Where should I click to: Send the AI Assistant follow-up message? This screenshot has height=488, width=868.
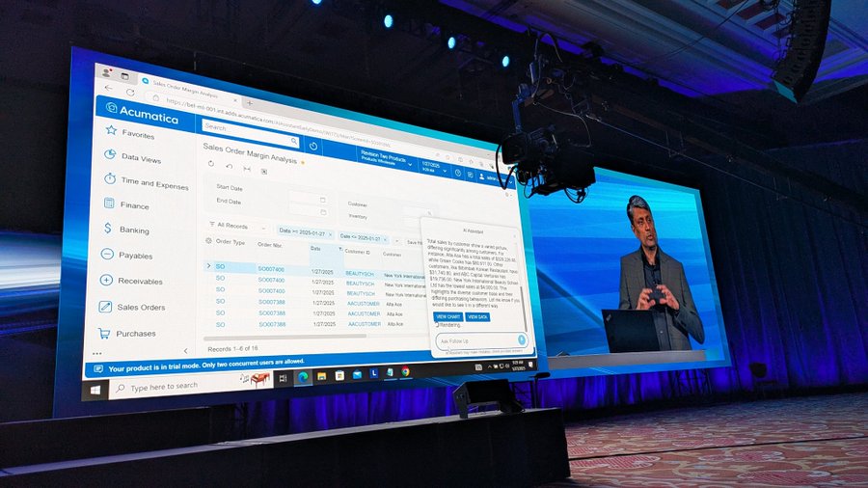coord(522,339)
